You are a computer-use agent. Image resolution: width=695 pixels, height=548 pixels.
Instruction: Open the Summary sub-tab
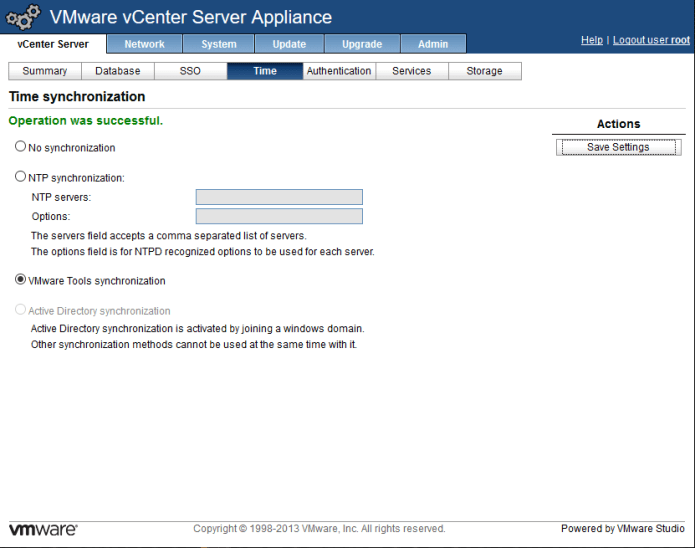pos(45,71)
